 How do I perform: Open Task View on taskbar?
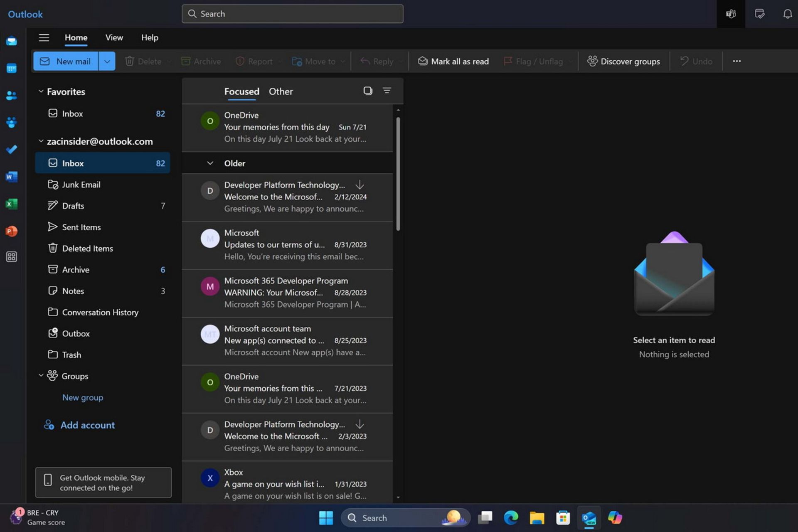pyautogui.click(x=485, y=518)
